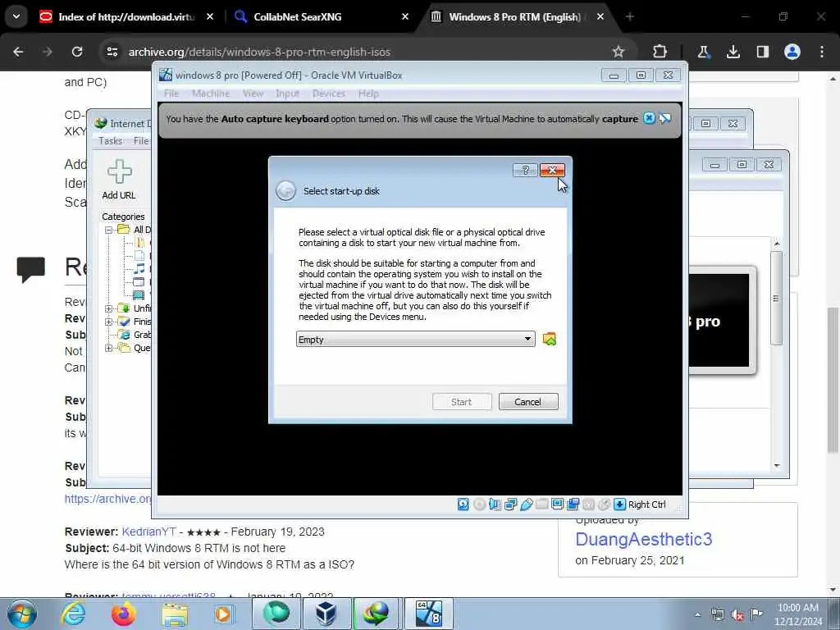
Task: Select the Video category icon in IDM
Action: [139, 294]
